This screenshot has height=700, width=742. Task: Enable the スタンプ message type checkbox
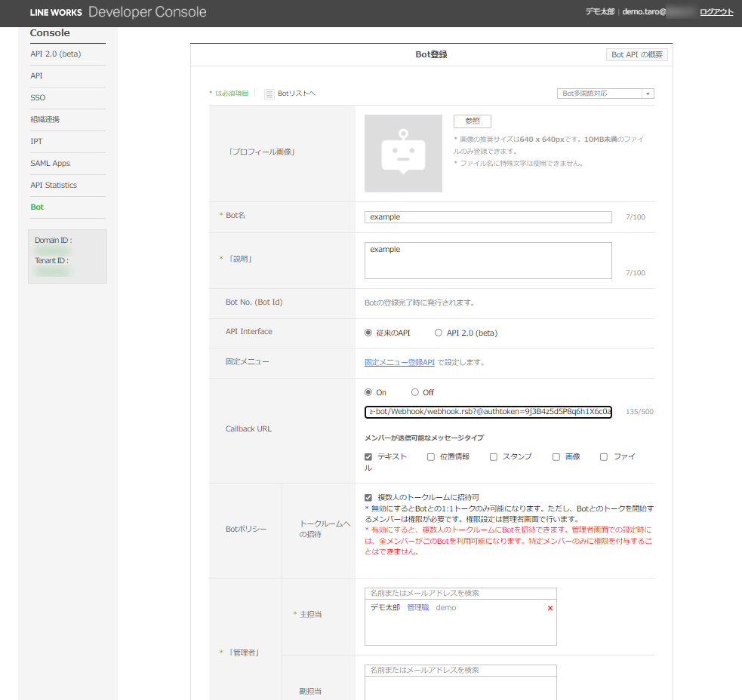pos(494,457)
